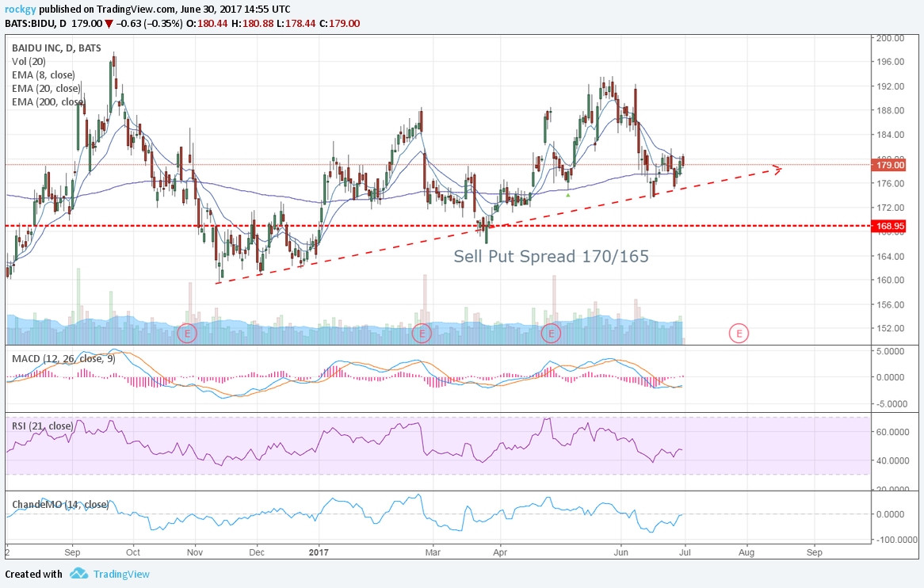The width and height of the screenshot is (924, 588).
Task: Click the O:180.44 open value
Action: pyautogui.click(x=207, y=24)
